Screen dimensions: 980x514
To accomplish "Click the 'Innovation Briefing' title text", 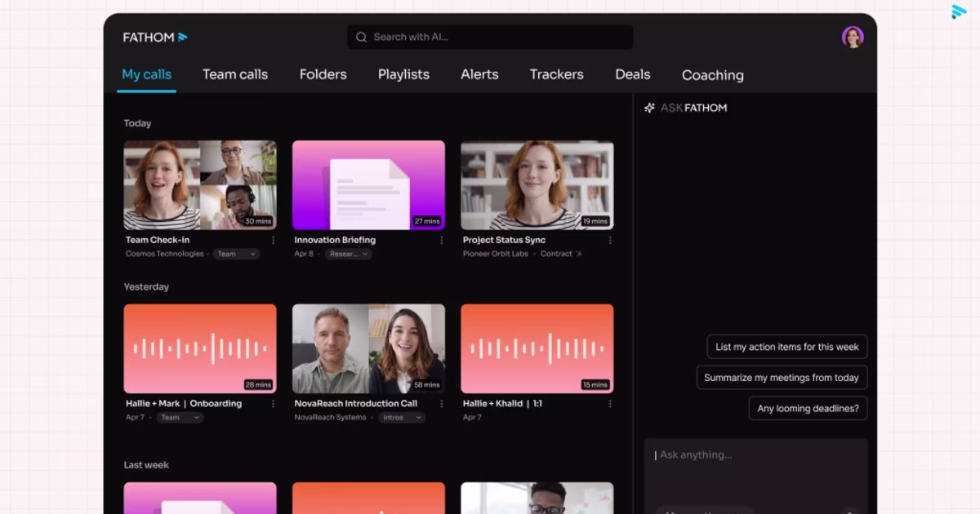I will tap(335, 241).
